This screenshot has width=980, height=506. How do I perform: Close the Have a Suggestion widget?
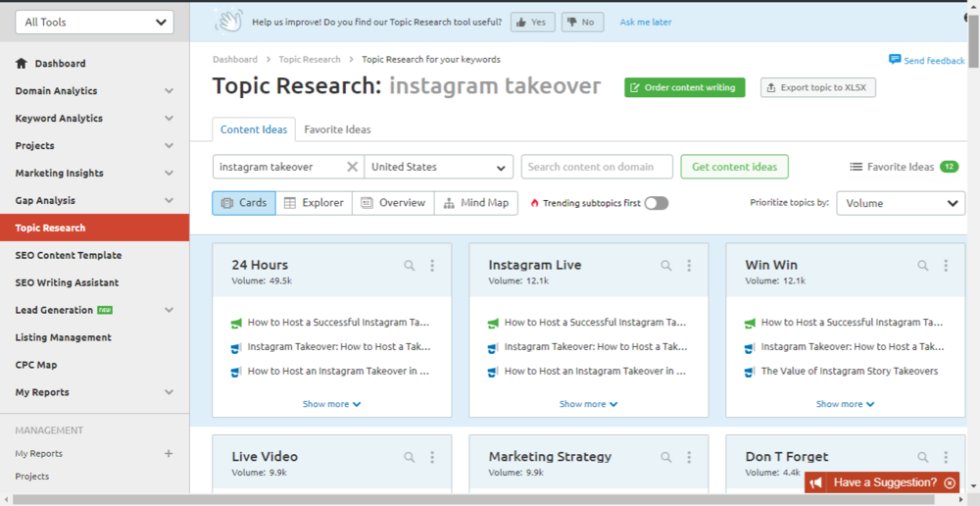pyautogui.click(x=950, y=482)
